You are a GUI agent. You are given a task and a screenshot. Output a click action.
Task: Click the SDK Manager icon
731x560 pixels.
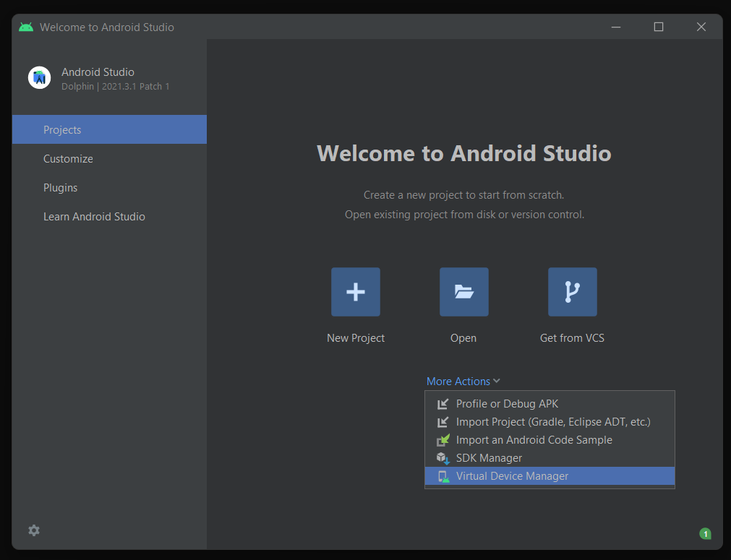pos(443,458)
